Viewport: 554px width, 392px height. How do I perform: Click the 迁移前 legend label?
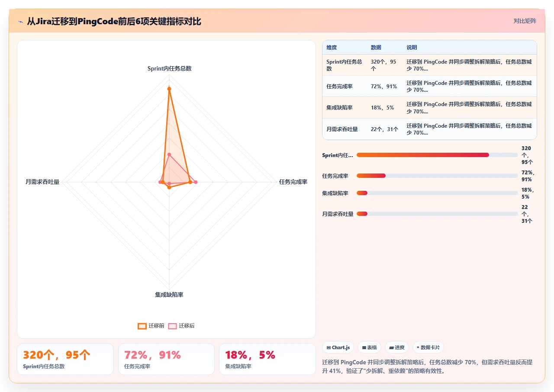[156, 326]
